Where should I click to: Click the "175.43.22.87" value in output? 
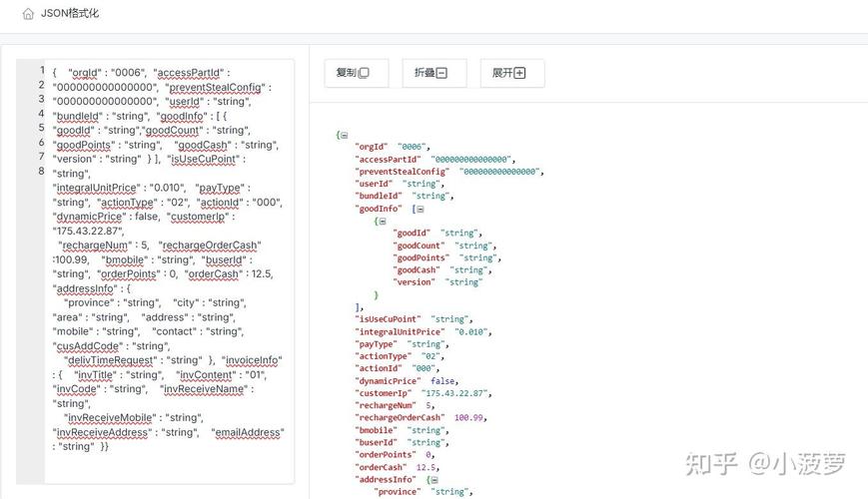tap(454, 393)
